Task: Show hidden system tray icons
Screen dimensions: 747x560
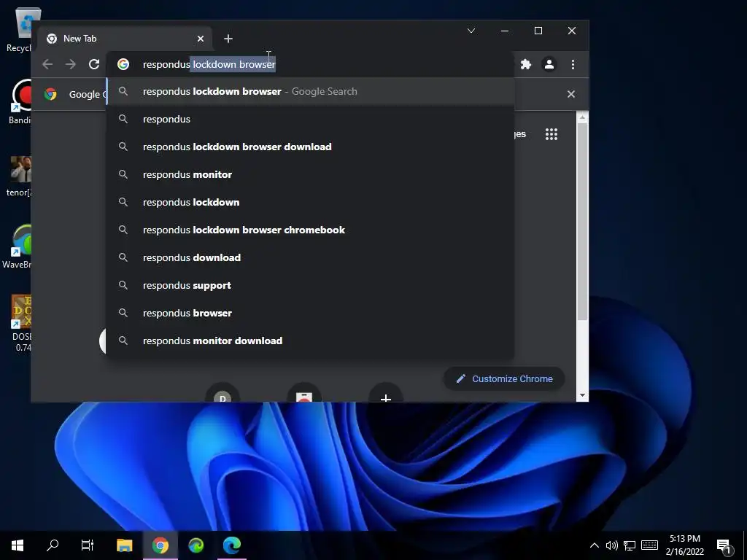Action: click(594, 545)
